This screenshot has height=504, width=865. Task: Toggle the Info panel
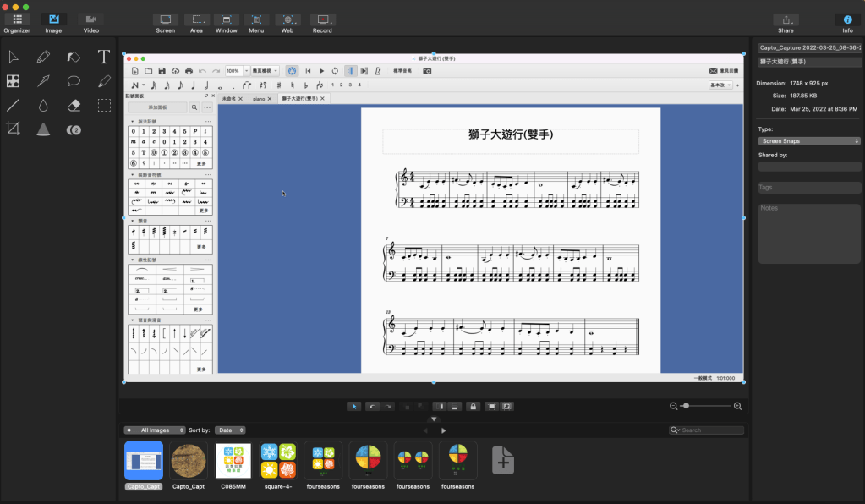click(x=847, y=19)
